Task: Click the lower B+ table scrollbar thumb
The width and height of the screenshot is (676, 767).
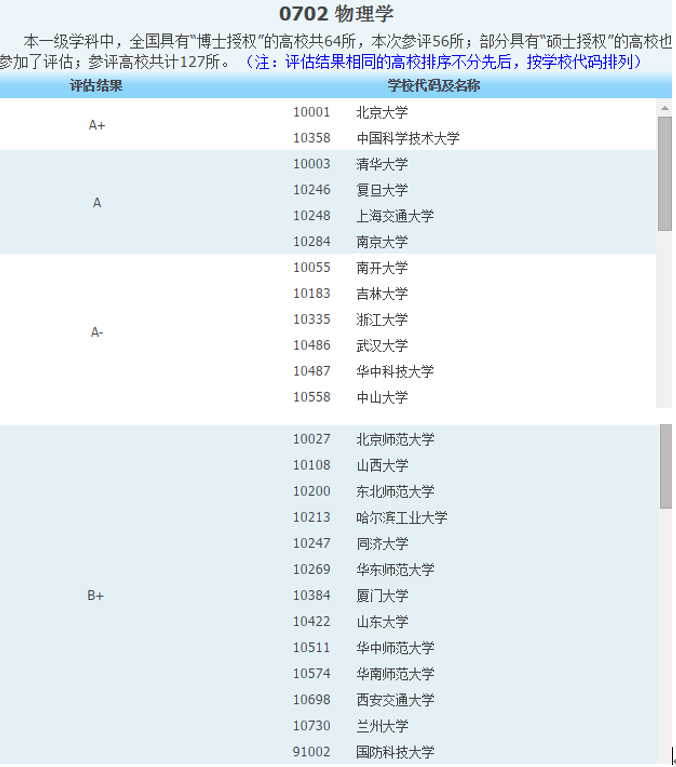Action: [666, 466]
